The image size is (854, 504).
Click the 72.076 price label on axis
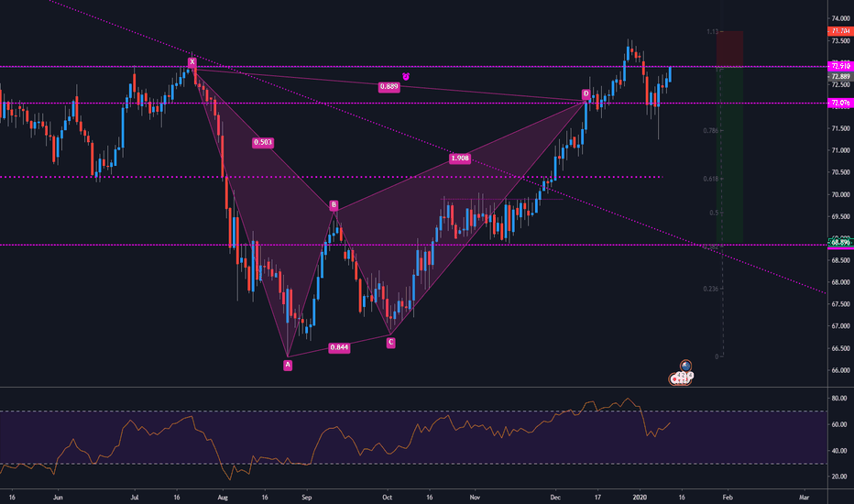pos(838,103)
